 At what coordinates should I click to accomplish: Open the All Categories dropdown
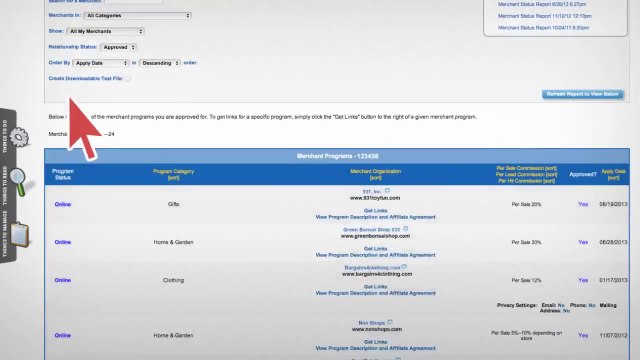(x=138, y=16)
